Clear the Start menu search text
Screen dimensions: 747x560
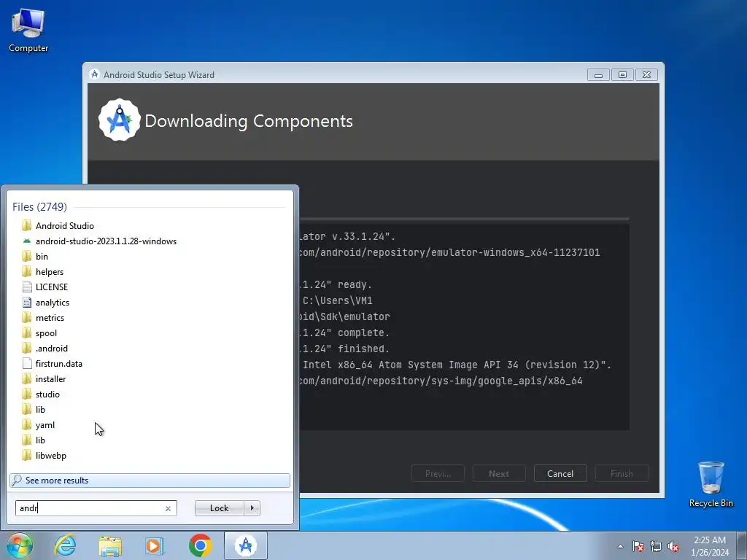[x=169, y=508]
